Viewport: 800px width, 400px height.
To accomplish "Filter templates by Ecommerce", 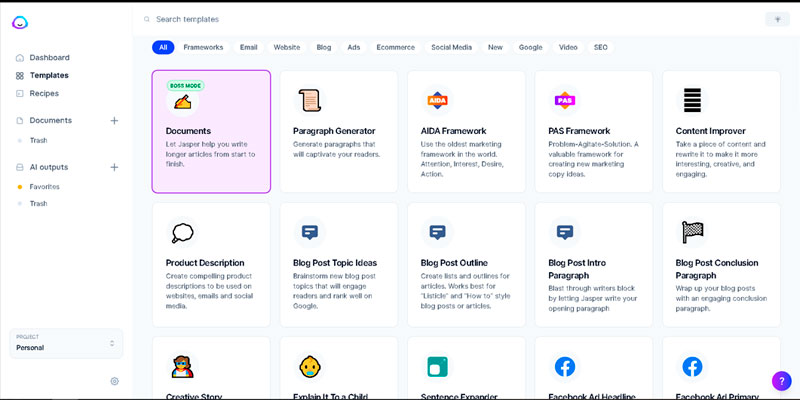I will 395,47.
